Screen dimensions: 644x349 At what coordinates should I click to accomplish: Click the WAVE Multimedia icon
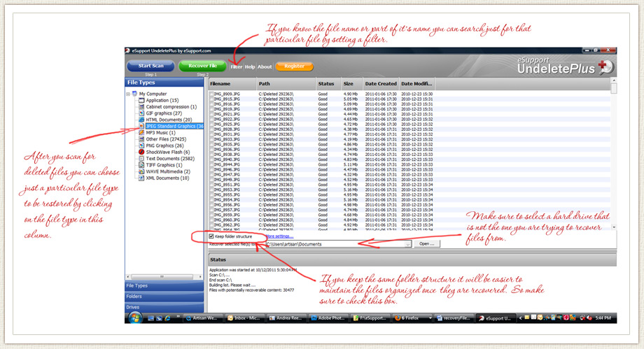[x=141, y=171]
